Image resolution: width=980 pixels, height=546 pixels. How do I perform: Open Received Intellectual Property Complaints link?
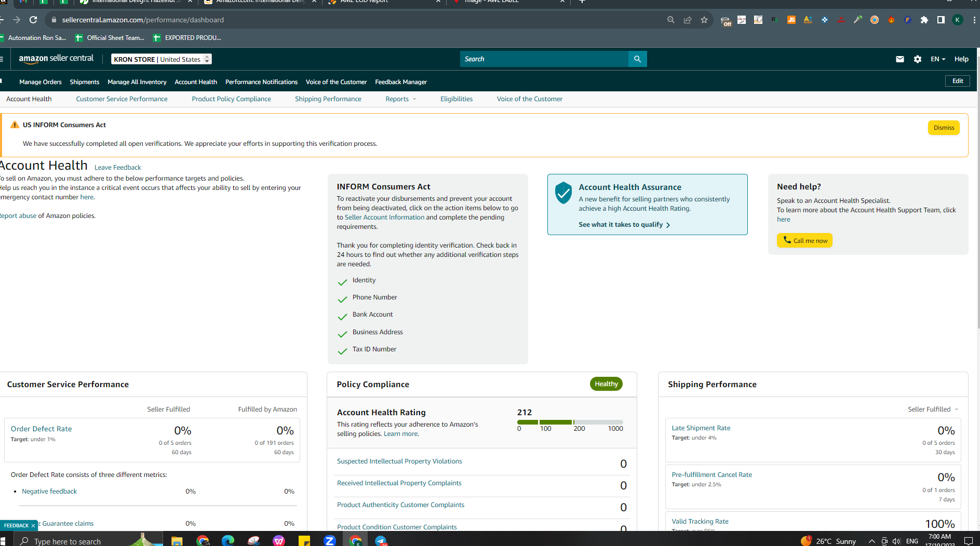click(399, 483)
